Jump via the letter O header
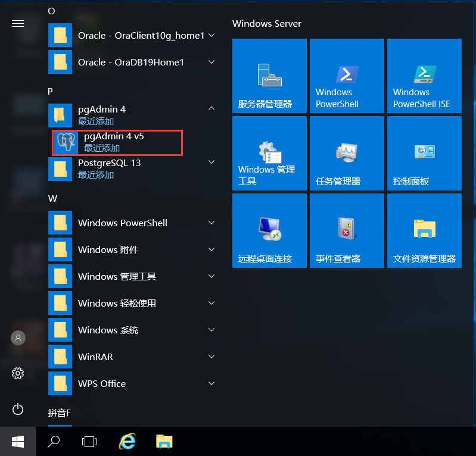Viewport: 476px width, 456px height. coord(51,11)
